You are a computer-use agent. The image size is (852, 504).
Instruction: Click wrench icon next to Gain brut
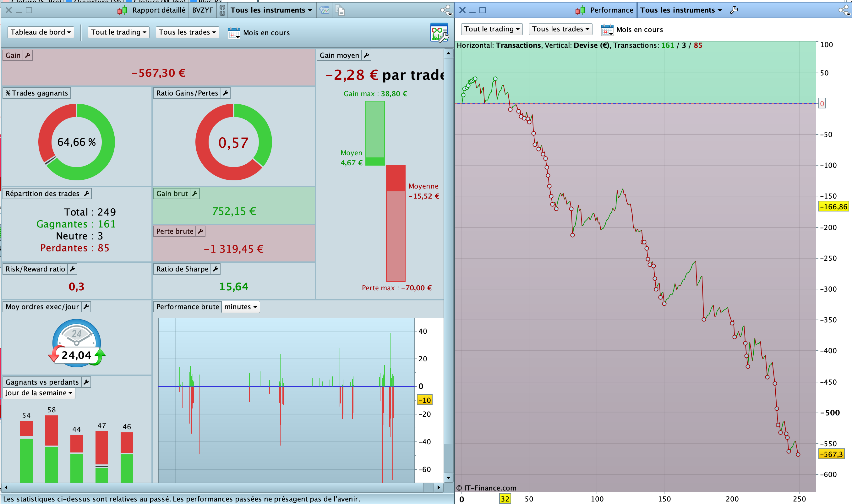click(195, 194)
